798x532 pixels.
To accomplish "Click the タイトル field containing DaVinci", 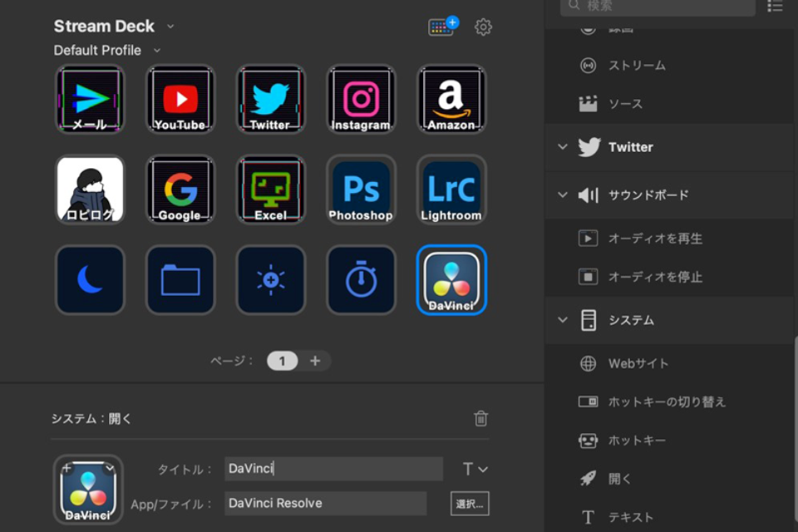I will (333, 468).
